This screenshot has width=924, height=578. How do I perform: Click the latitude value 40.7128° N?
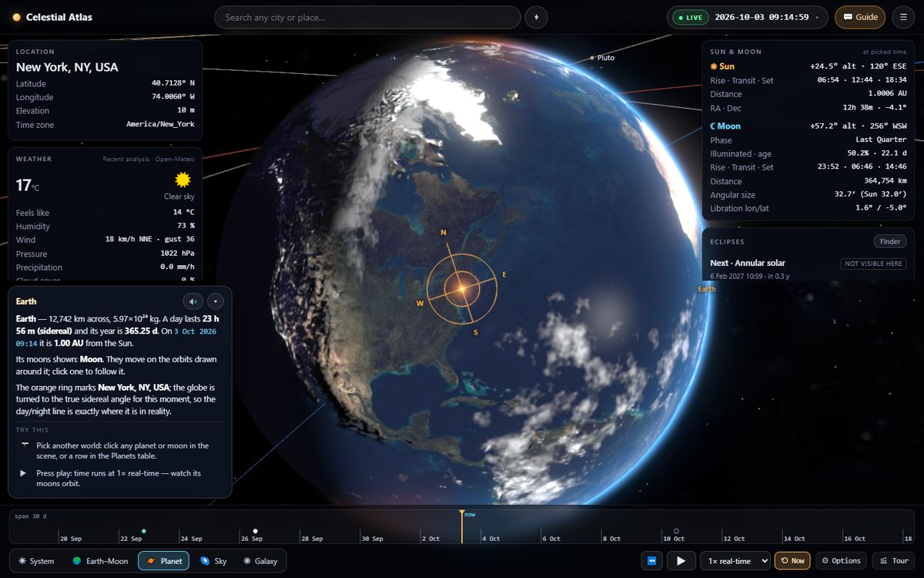pos(173,83)
